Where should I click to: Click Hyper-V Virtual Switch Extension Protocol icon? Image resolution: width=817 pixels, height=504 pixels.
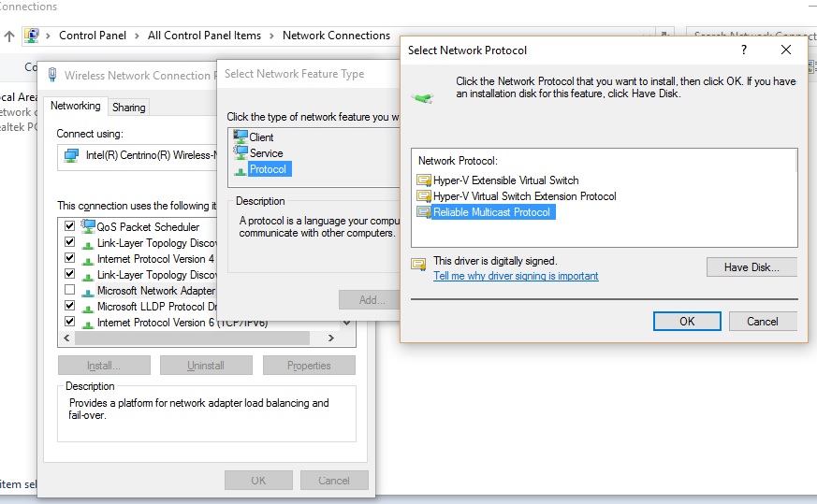[424, 196]
